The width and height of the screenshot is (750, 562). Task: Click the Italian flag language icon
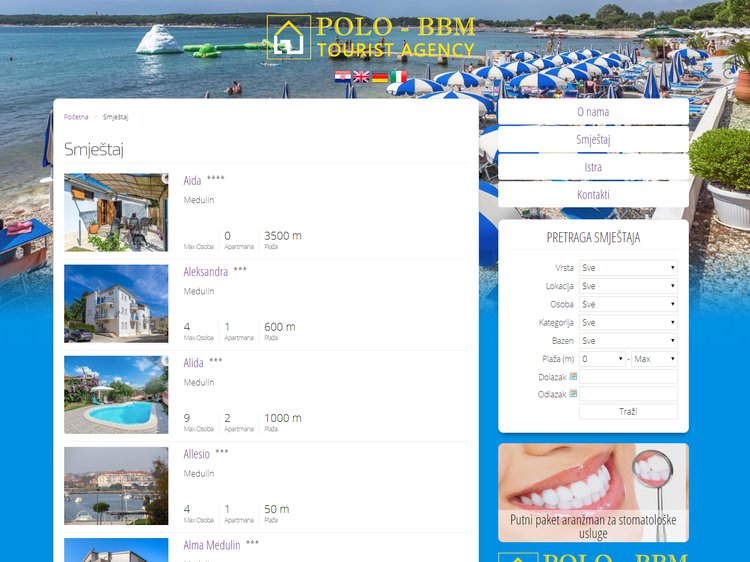[399, 77]
